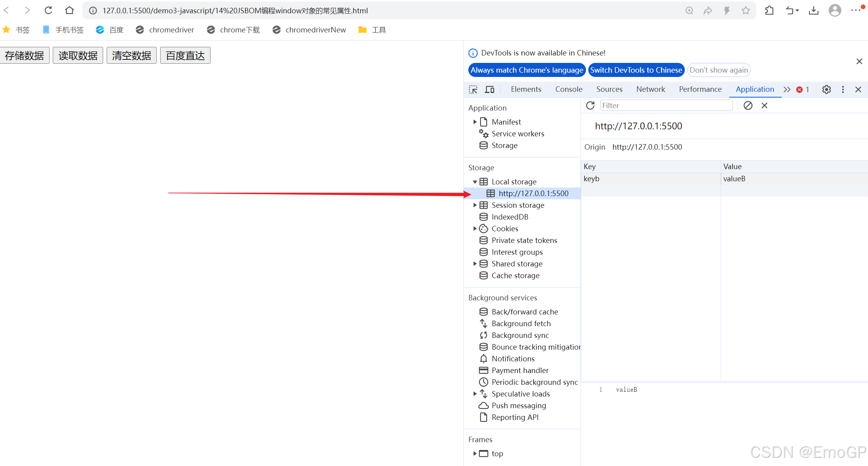Viewport: 868px width, 466px height.
Task: Open DevTools settings gear
Action: click(x=826, y=89)
